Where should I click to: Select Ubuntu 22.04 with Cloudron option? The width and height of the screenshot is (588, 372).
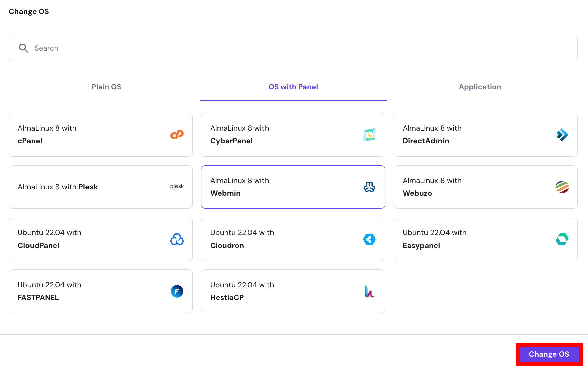point(293,239)
